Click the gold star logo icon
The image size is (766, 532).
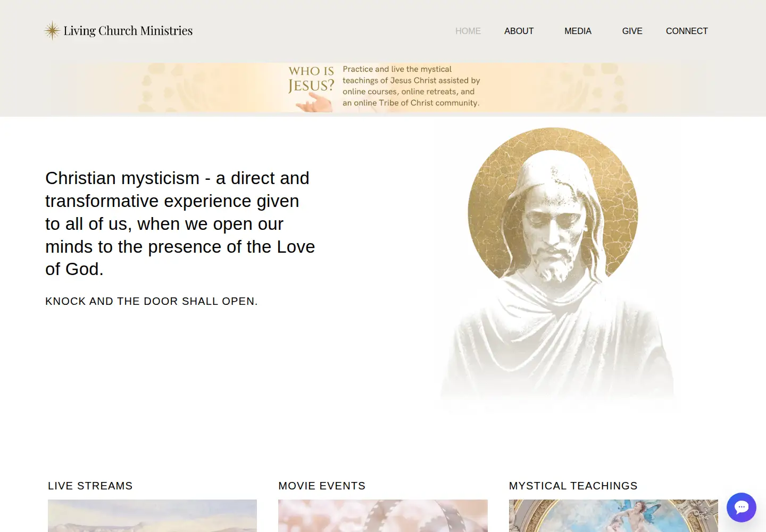[x=52, y=31]
